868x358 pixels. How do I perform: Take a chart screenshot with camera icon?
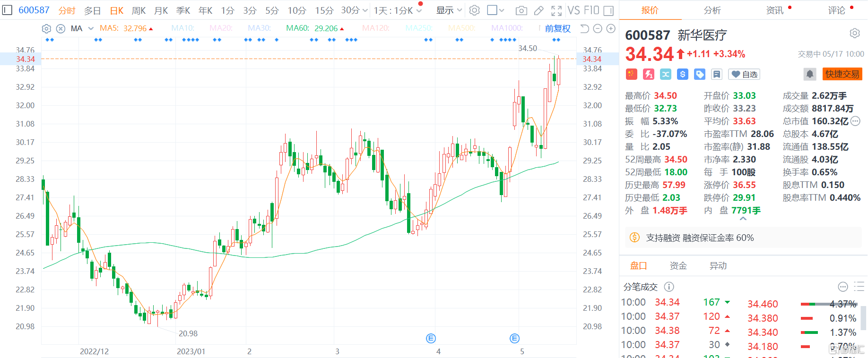coord(521,10)
